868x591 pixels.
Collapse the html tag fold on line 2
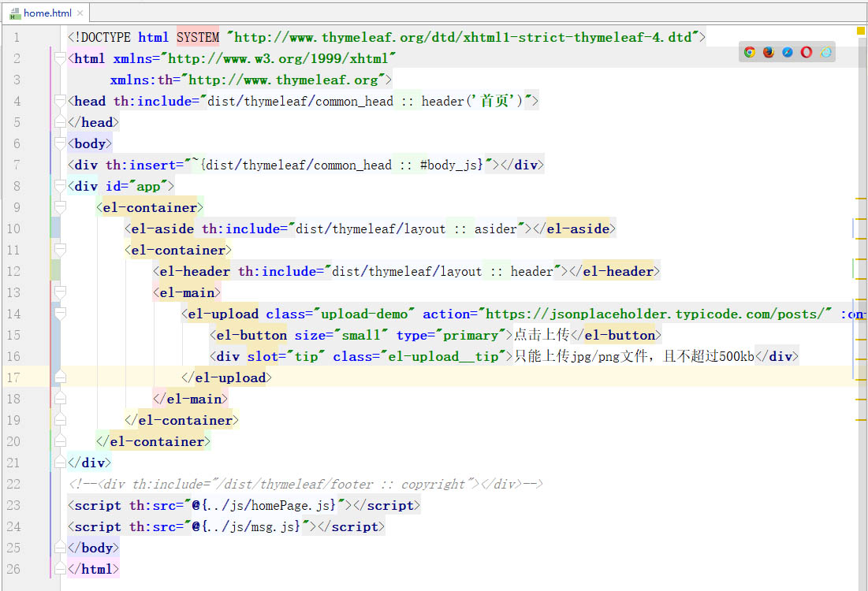click(60, 58)
